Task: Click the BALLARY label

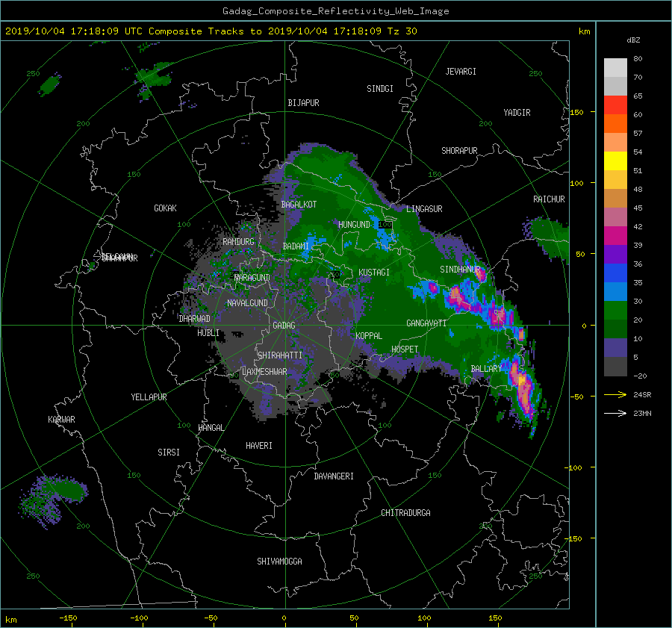Action: 486,369
